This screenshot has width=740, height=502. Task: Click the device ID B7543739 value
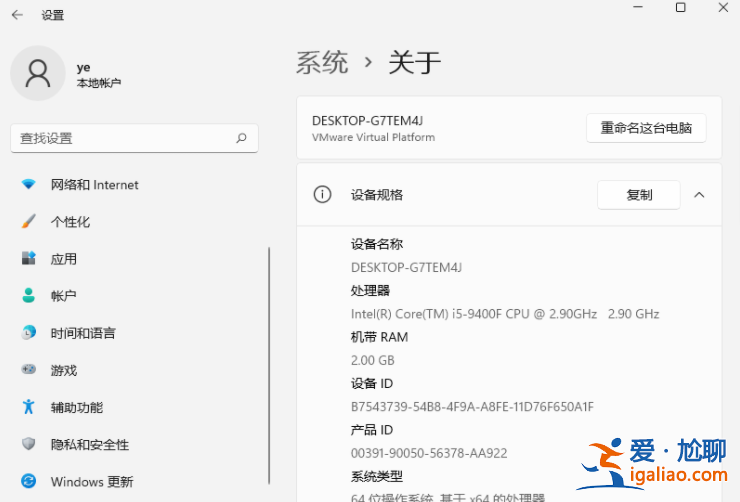472,407
